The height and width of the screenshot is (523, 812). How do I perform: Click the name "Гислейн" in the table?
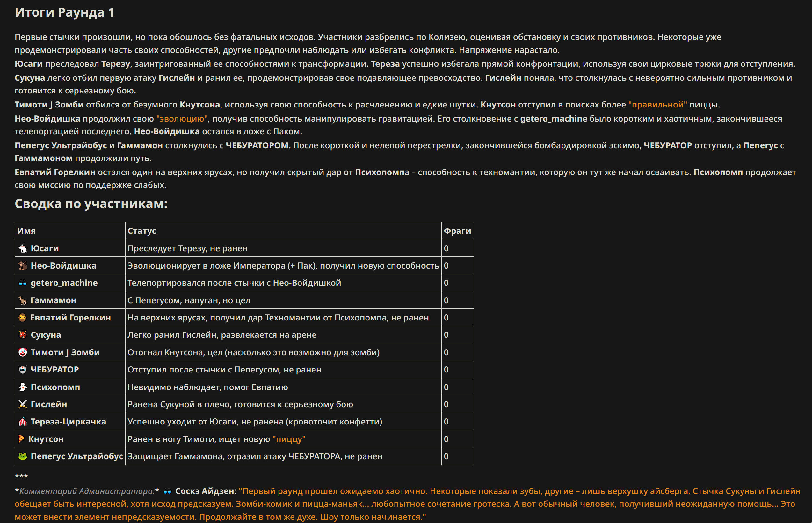pos(49,404)
